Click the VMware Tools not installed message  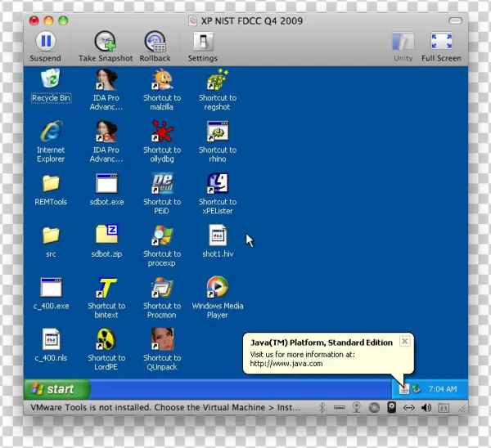tap(165, 408)
